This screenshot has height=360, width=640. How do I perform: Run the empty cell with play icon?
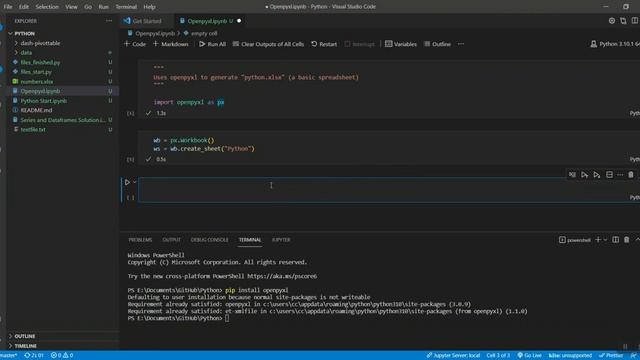127,182
